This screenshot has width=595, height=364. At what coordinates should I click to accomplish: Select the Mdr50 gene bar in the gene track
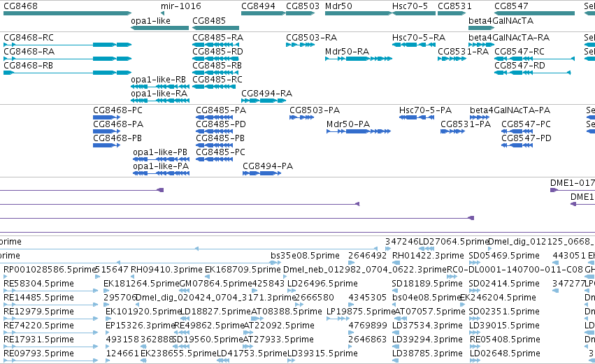[358, 13]
